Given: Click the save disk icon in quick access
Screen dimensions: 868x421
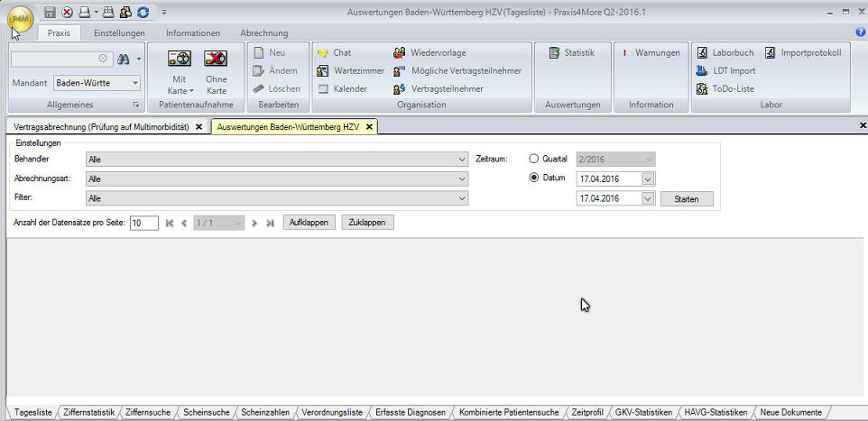Looking at the screenshot, I should (x=50, y=12).
